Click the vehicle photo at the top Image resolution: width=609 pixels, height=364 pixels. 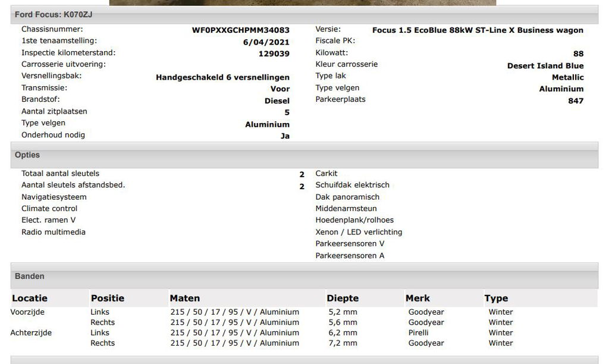[x=302, y=2]
